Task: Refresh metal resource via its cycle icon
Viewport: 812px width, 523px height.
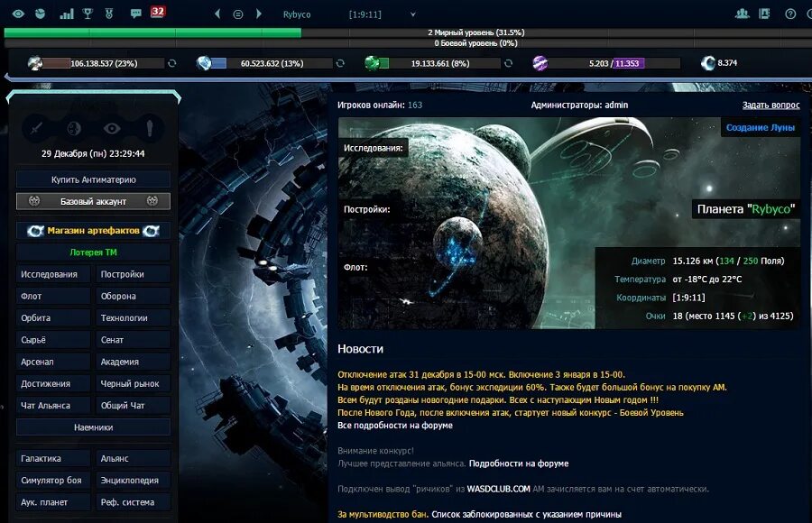Action: [x=172, y=63]
